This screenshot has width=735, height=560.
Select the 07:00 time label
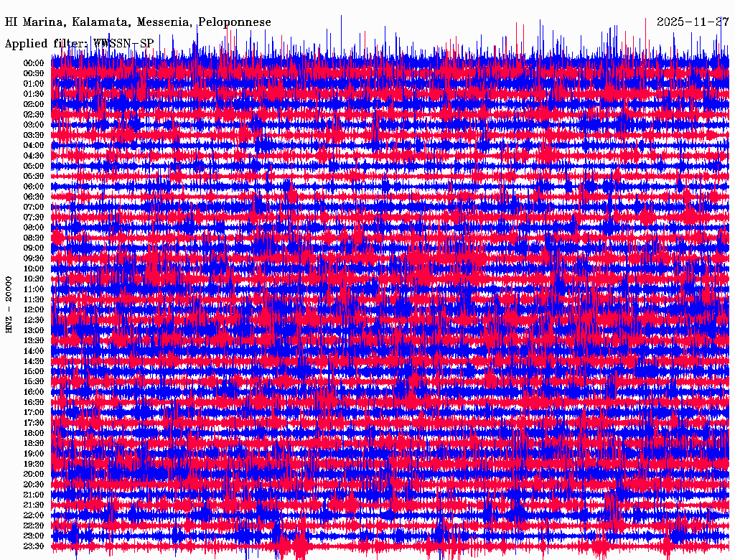pos(34,207)
